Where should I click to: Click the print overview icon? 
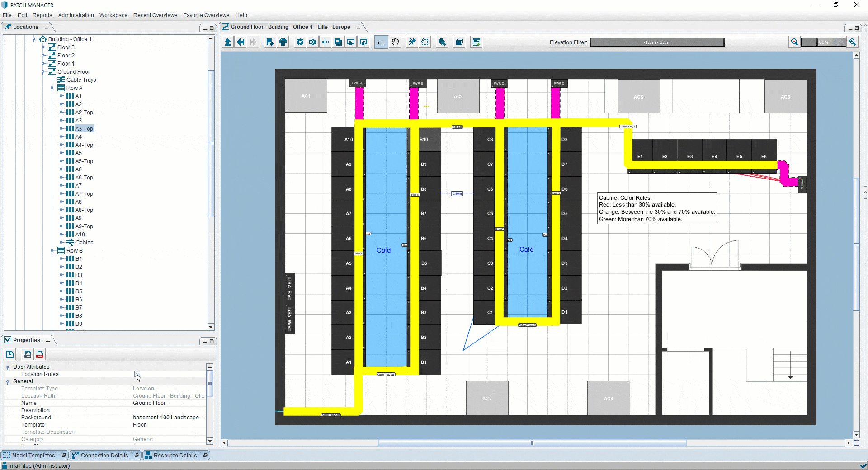coord(283,42)
